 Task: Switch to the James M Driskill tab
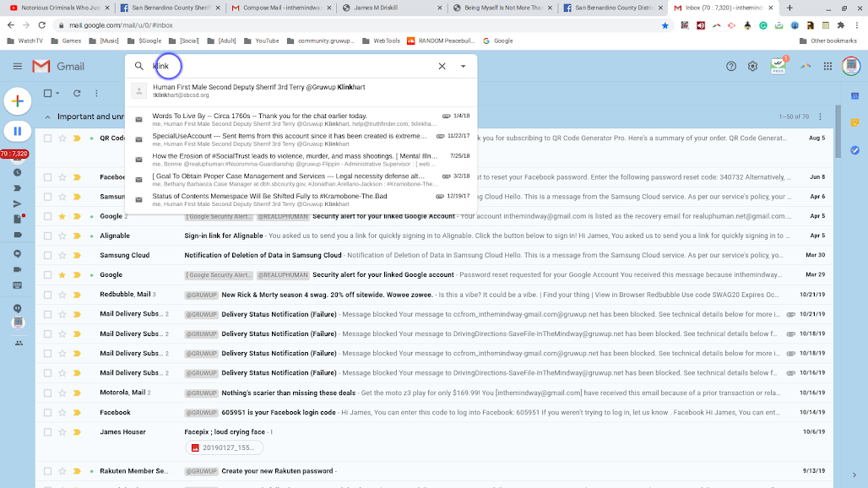tap(390, 8)
